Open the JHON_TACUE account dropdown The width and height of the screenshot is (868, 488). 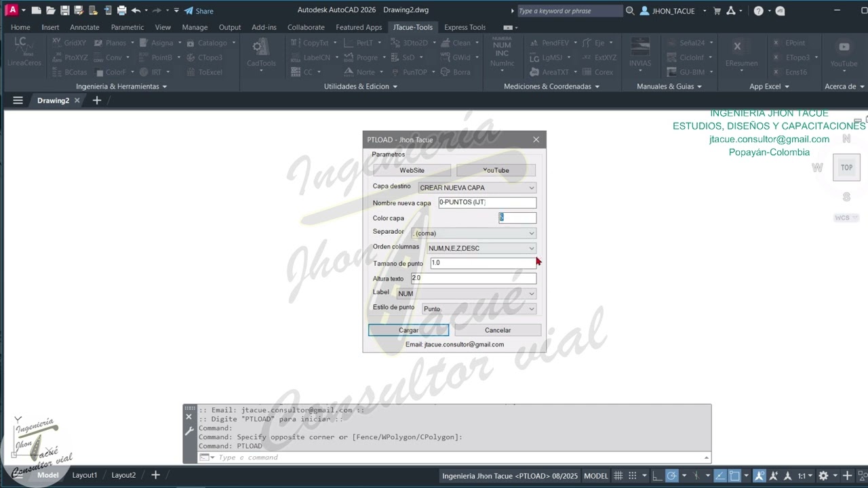pos(673,11)
